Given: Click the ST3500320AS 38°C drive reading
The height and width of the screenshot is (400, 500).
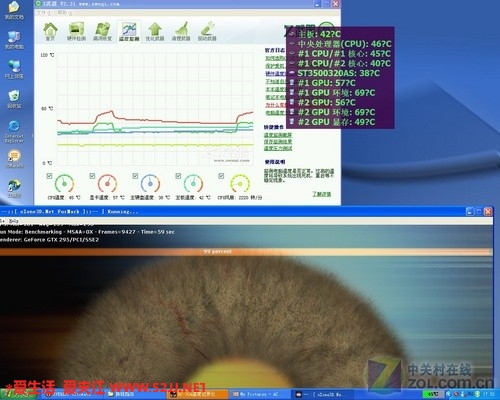Looking at the screenshot, I should click(x=338, y=73).
